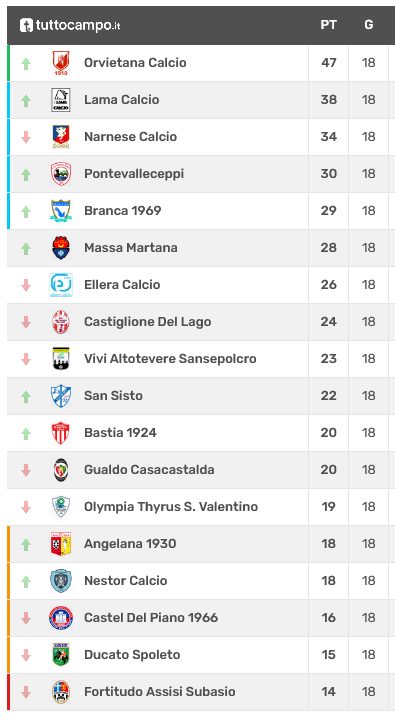Click Narnese Calcio club badge
This screenshot has height=719, width=395.
[x=61, y=137]
